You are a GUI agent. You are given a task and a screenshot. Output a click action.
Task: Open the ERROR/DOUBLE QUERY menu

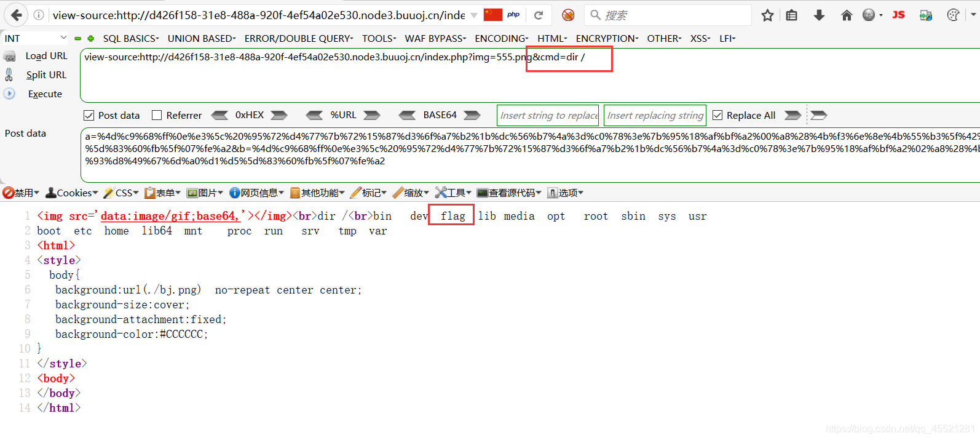[299, 38]
